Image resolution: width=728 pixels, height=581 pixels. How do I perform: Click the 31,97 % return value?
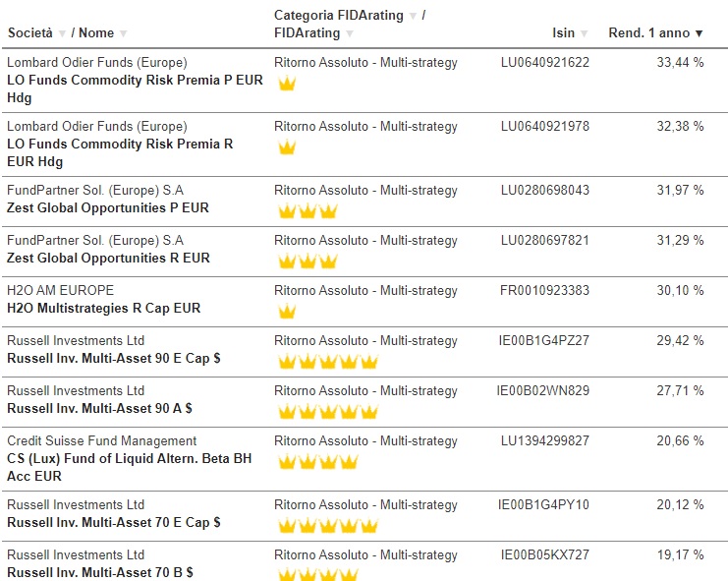click(x=680, y=190)
